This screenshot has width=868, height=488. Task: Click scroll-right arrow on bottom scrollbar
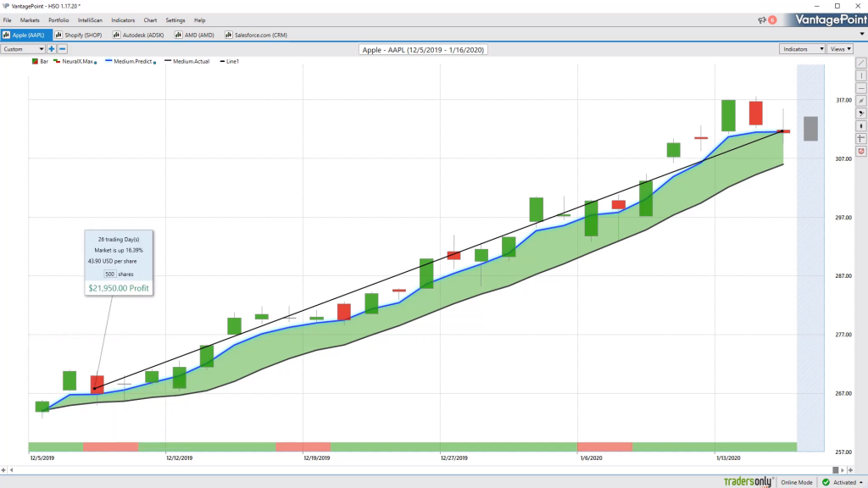click(843, 470)
